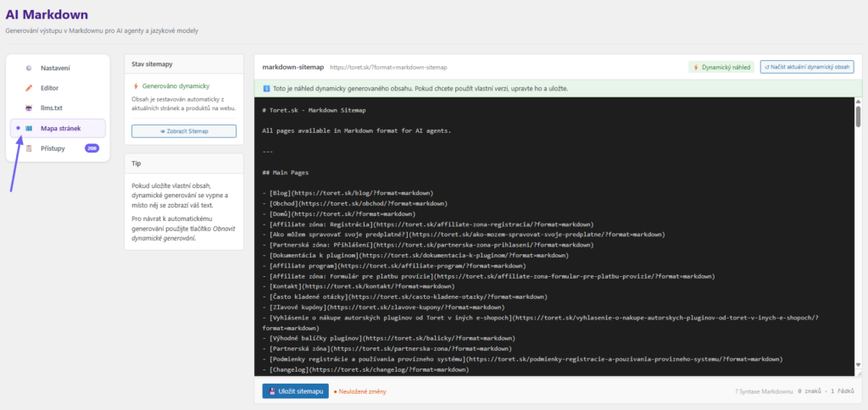Click the editor scrollbar up arrow
Viewport: 868px width, 410px height.
[858, 102]
